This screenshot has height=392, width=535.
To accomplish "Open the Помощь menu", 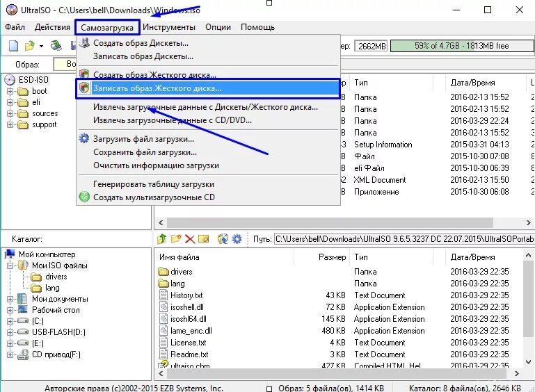I will click(257, 27).
